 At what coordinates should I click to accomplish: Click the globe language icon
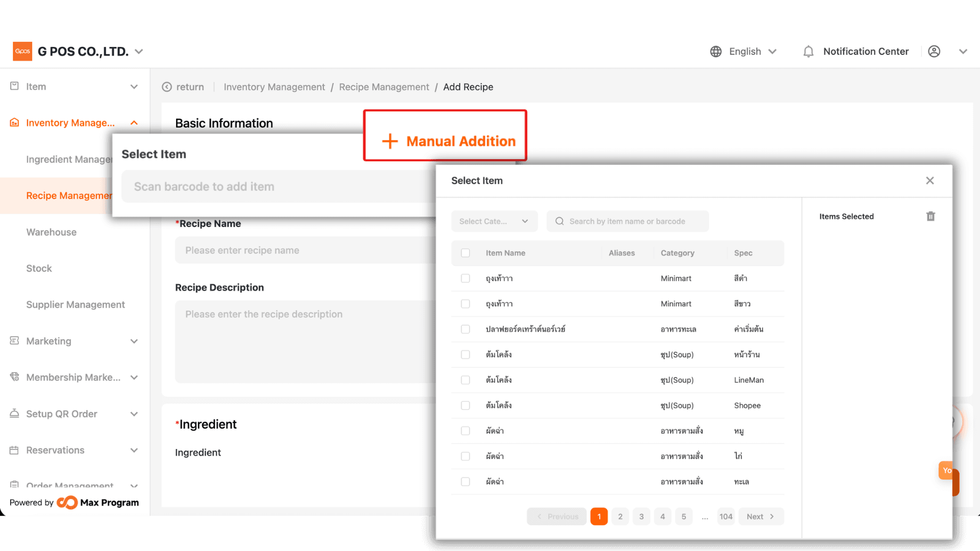(716, 52)
